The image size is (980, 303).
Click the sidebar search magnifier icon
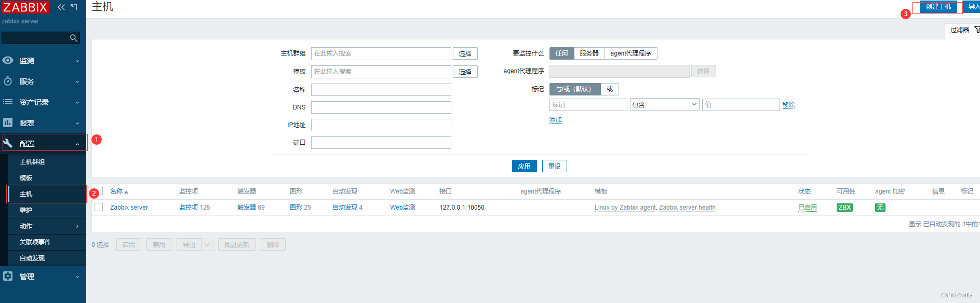click(x=74, y=38)
